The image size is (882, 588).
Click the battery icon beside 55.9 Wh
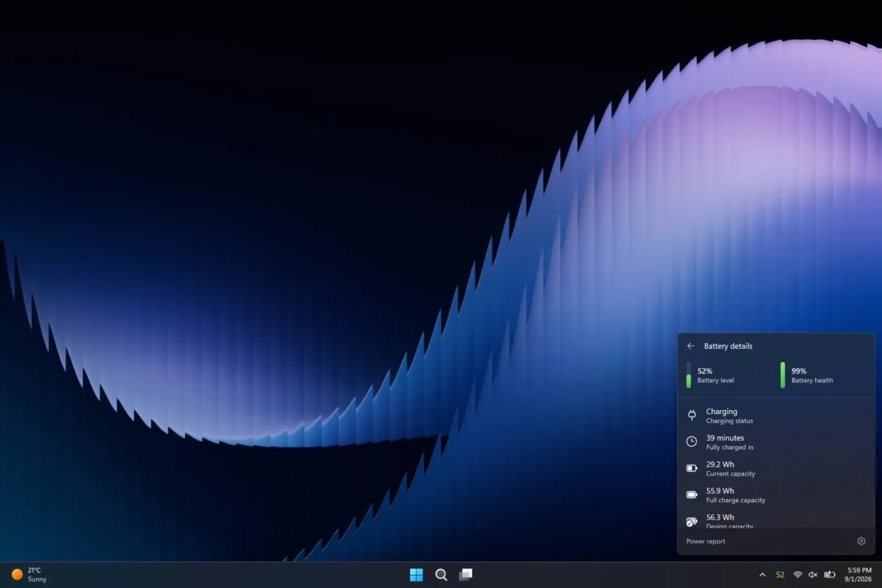[692, 495]
